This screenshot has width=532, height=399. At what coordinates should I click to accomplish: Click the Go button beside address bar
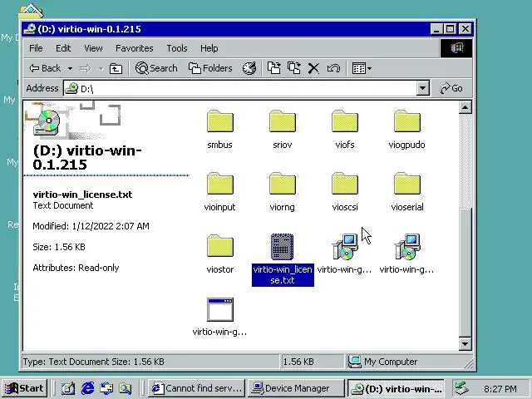(x=451, y=88)
